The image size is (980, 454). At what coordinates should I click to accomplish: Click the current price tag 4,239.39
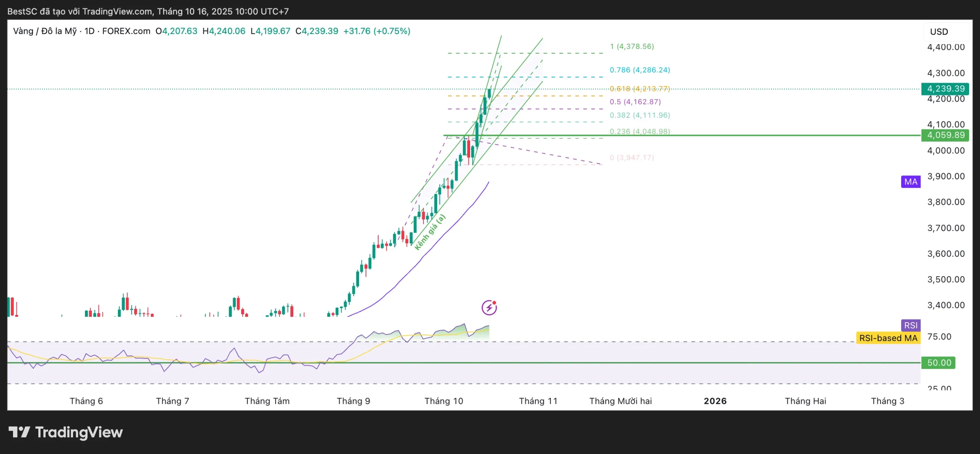click(x=945, y=89)
